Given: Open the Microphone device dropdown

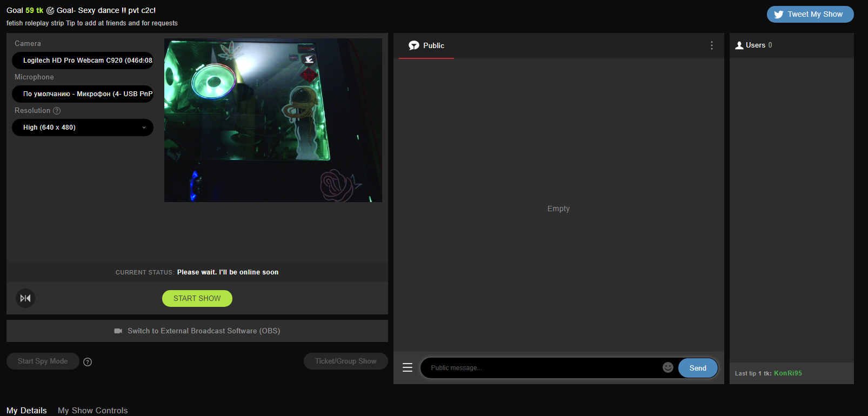Looking at the screenshot, I should point(83,94).
